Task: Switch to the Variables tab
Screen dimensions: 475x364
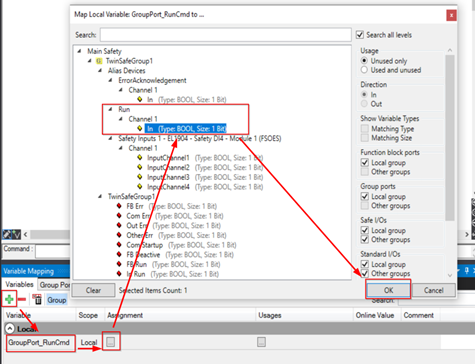Action: [20, 284]
